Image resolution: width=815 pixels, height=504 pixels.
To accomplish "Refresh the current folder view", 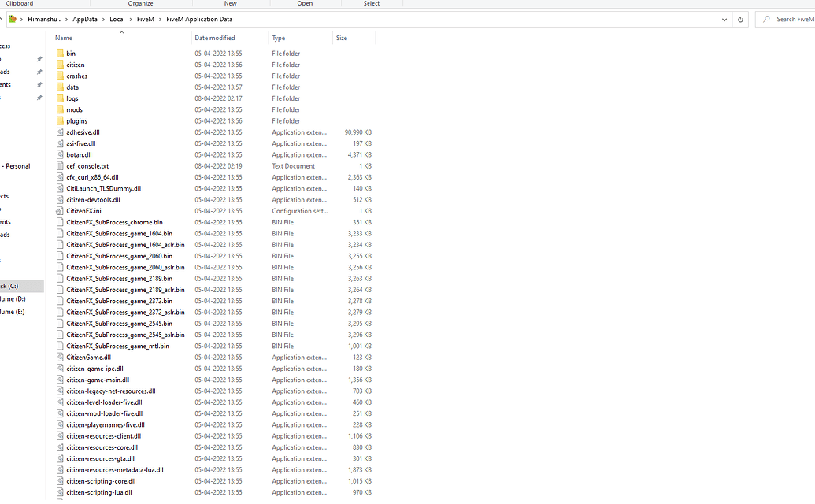I will [x=739, y=19].
